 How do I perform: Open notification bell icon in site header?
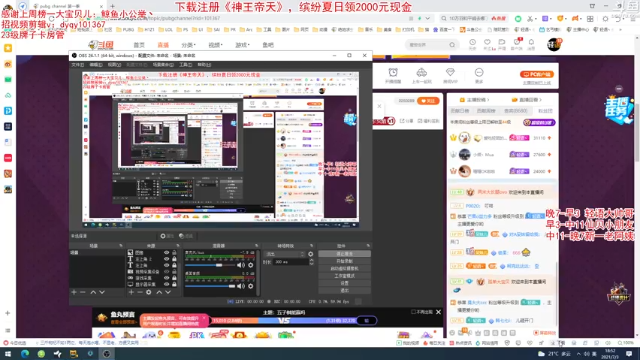531,42
